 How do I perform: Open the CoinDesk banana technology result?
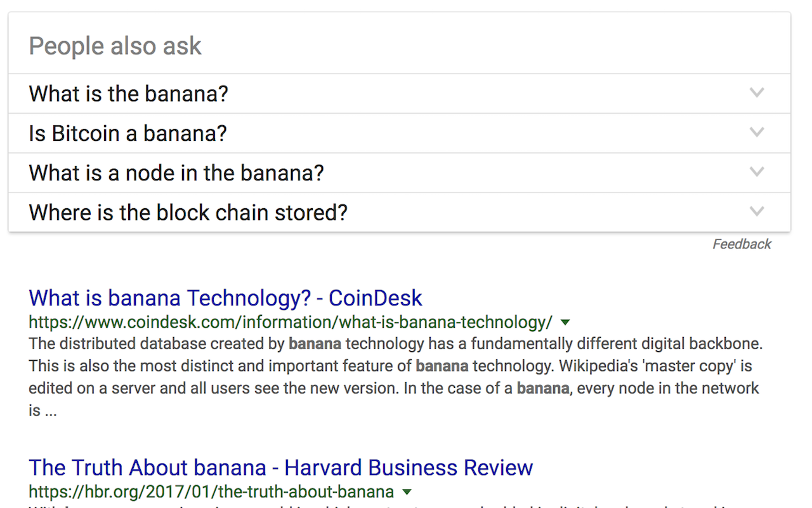click(225, 298)
